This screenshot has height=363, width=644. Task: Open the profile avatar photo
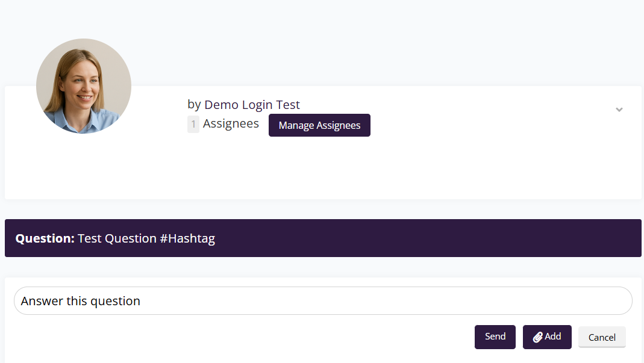pyautogui.click(x=84, y=86)
